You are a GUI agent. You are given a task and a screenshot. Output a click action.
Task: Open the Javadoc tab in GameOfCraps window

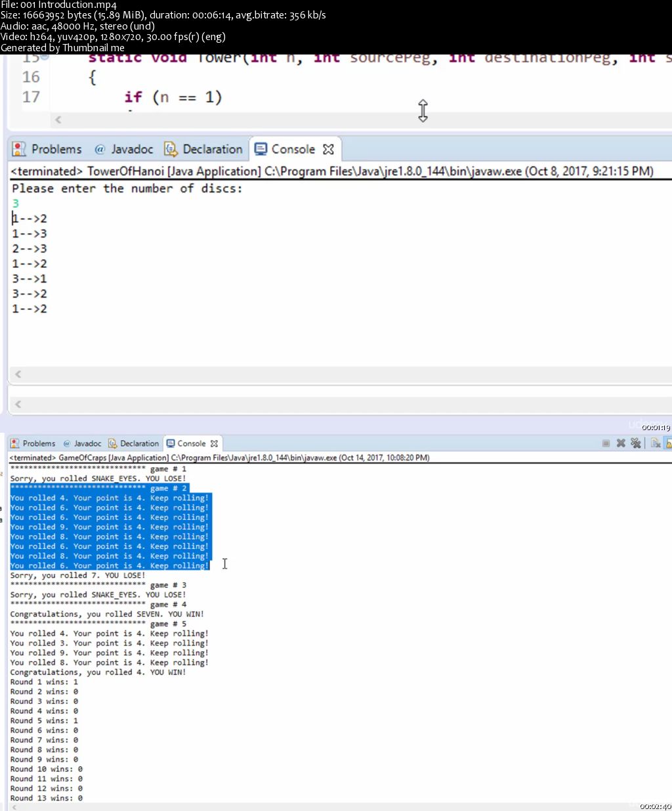(x=82, y=443)
